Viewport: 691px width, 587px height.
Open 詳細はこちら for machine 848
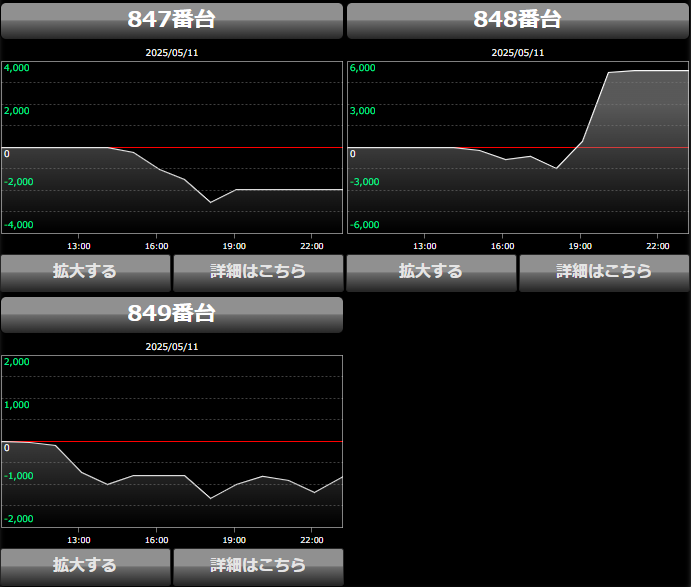[x=604, y=272]
